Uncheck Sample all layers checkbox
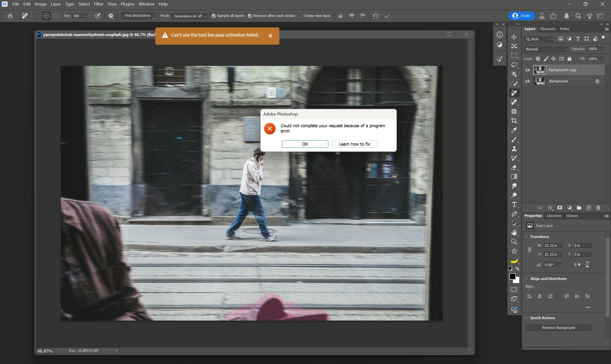611x364 pixels. click(214, 16)
